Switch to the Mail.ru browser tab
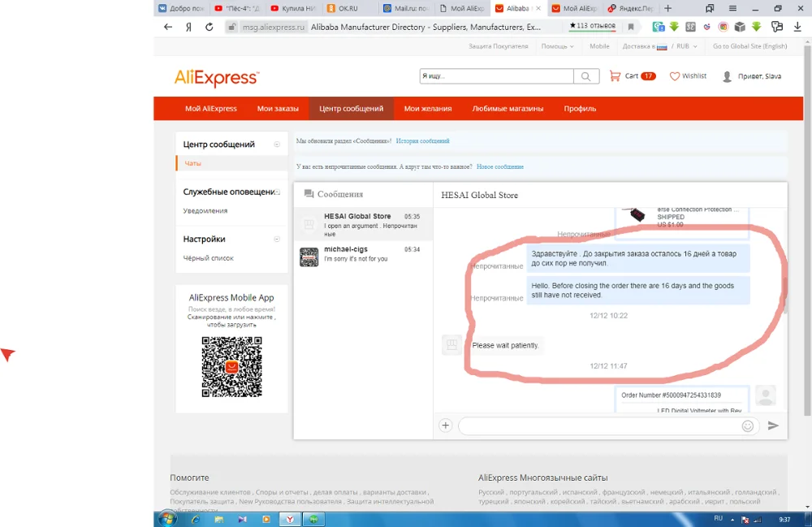Image resolution: width=812 pixels, height=527 pixels. [406, 8]
